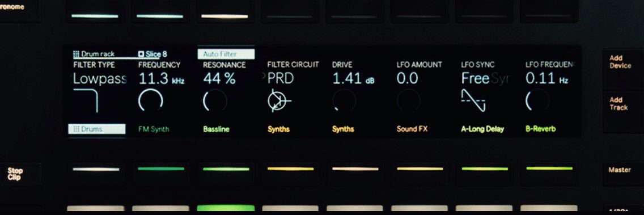The image size is (644, 215).
Task: Click the 11.3 kHz frequency value
Action: click(162, 78)
